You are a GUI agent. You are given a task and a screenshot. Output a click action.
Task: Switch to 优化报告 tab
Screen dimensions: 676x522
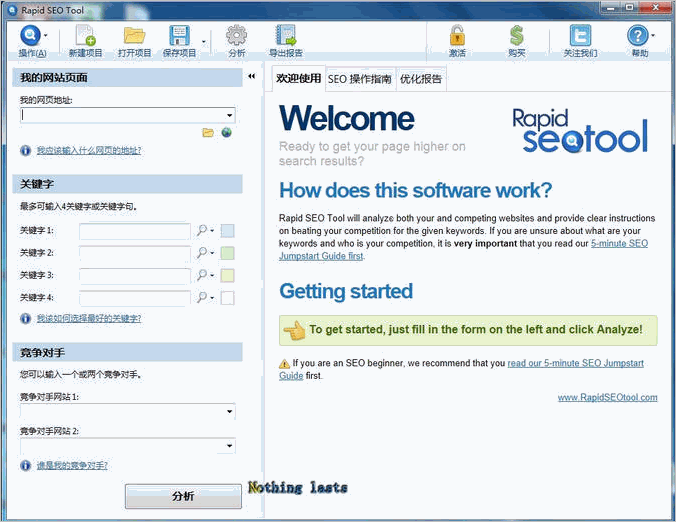pos(421,79)
